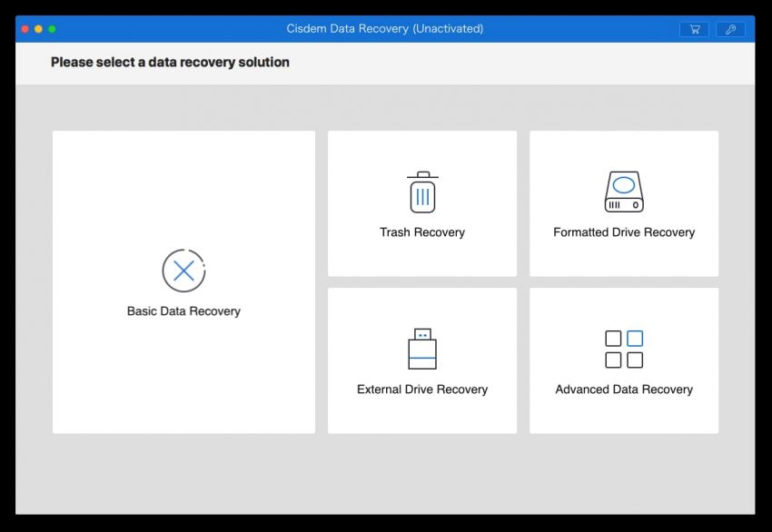Image resolution: width=772 pixels, height=532 pixels.
Task: Click the 'Please select a data recovery solution' heading
Action: (170, 62)
